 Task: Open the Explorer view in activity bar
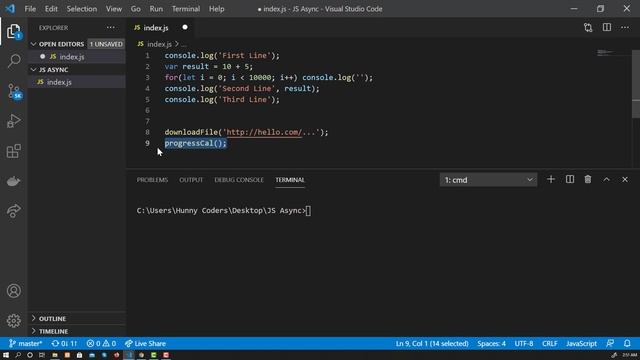click(13, 32)
